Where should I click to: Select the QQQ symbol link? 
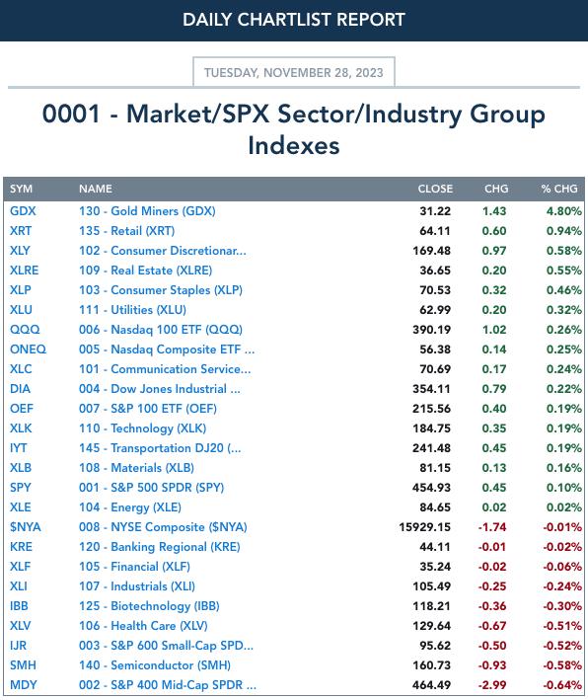point(25,330)
